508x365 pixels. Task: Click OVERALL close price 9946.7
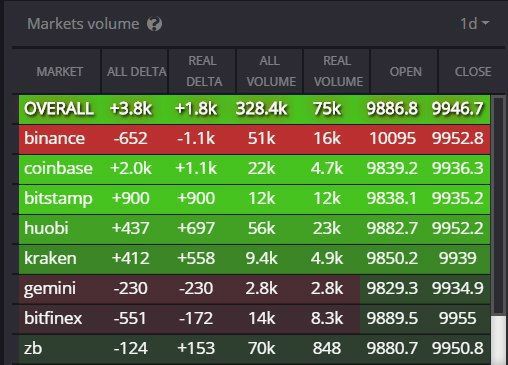coord(457,109)
